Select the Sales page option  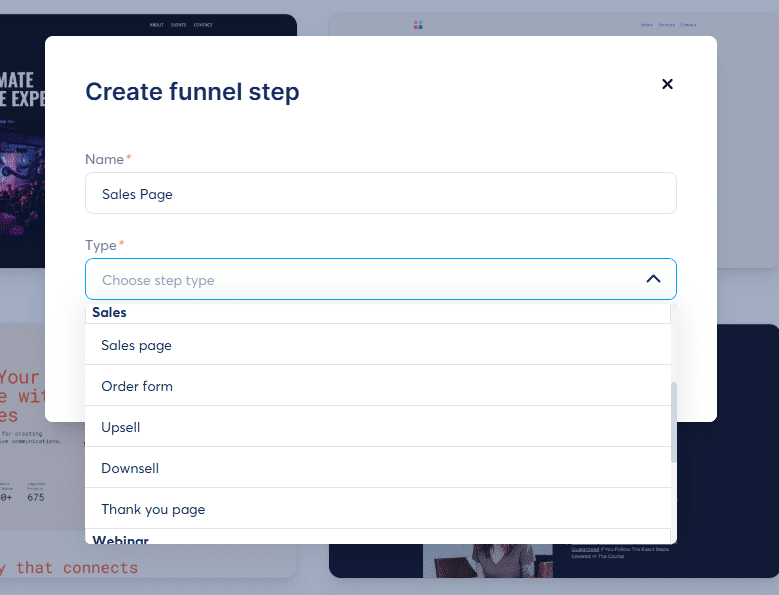click(x=378, y=345)
